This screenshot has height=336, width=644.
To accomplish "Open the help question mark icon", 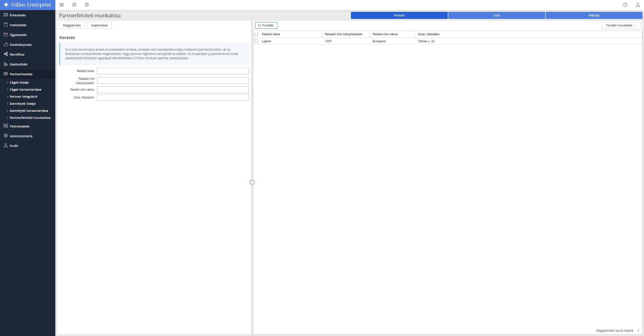I will pyautogui.click(x=625, y=5).
